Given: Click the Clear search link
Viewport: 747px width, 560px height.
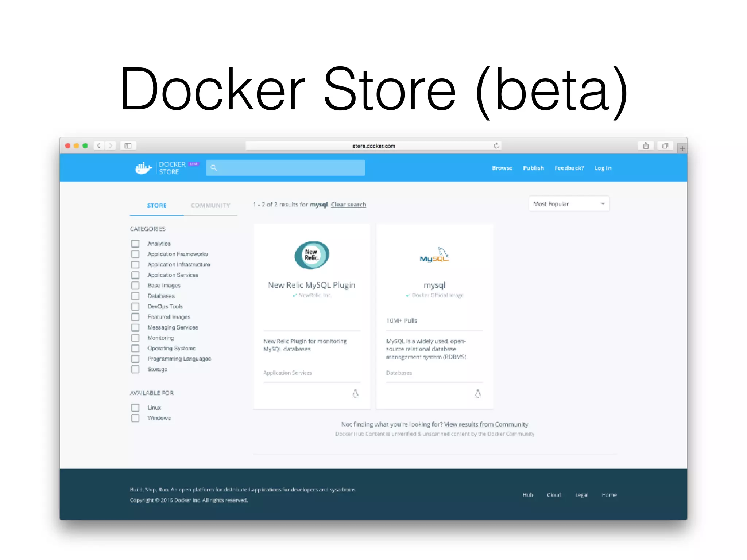Looking at the screenshot, I should click(348, 205).
